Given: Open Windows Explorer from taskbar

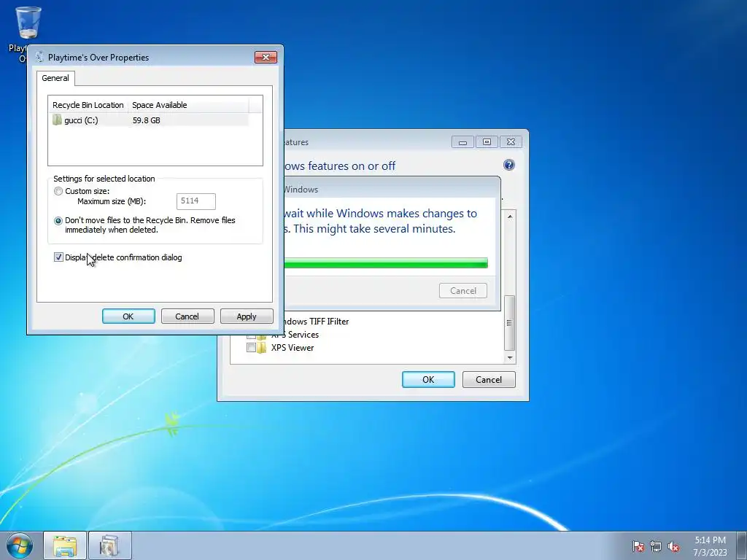Looking at the screenshot, I should (x=65, y=545).
